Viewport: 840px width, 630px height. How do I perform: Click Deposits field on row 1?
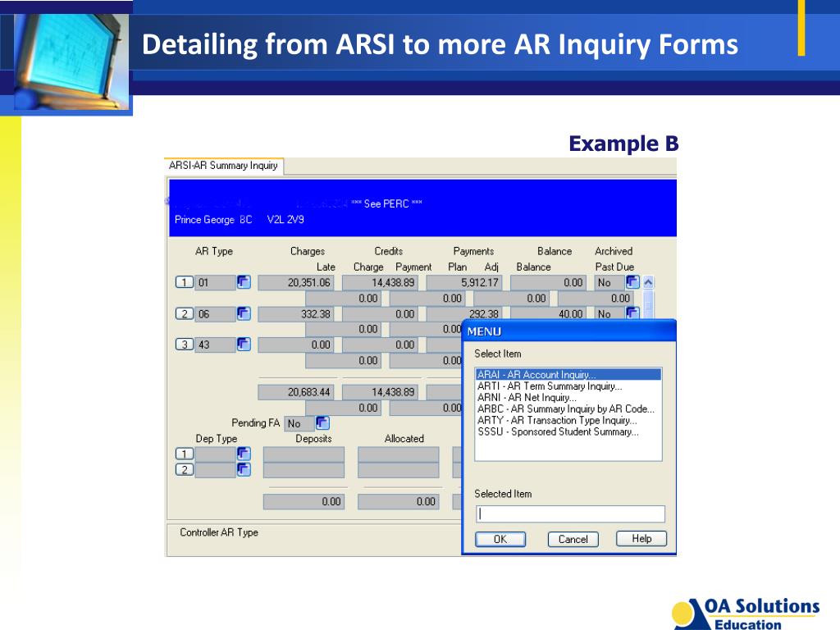304,454
